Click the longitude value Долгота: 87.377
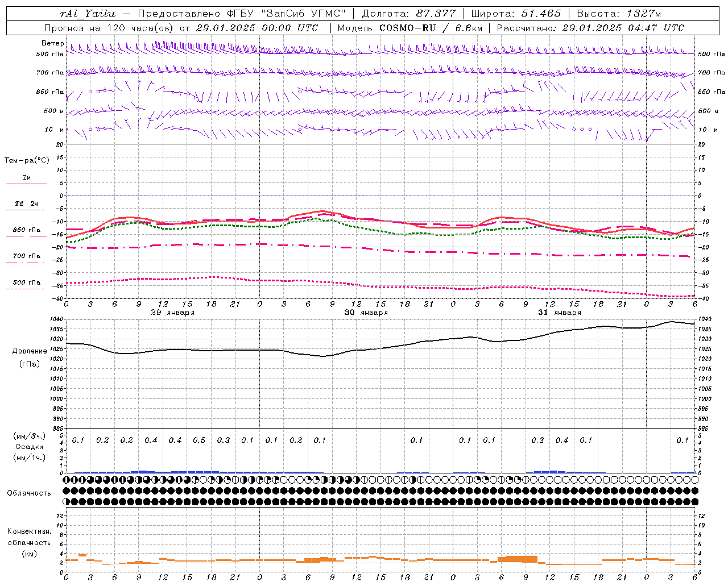This screenshot has width=728, height=582. (x=409, y=14)
